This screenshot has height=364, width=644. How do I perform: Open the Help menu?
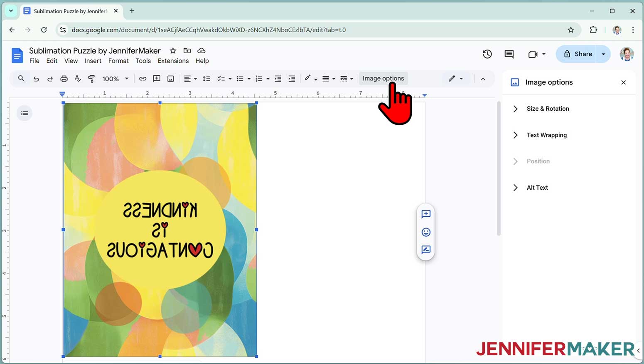[x=202, y=61]
